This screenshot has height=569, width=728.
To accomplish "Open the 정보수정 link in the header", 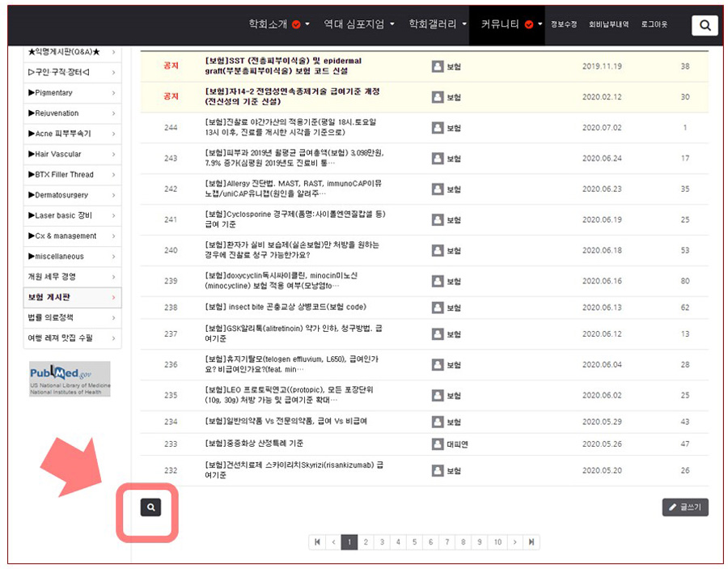I will [x=564, y=24].
